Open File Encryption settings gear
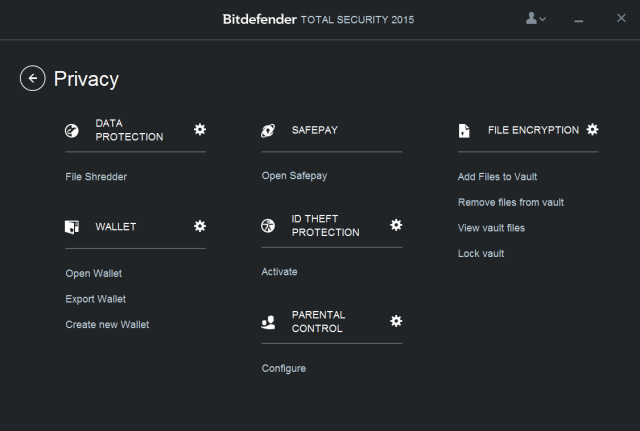This screenshot has height=431, width=640. coord(592,129)
